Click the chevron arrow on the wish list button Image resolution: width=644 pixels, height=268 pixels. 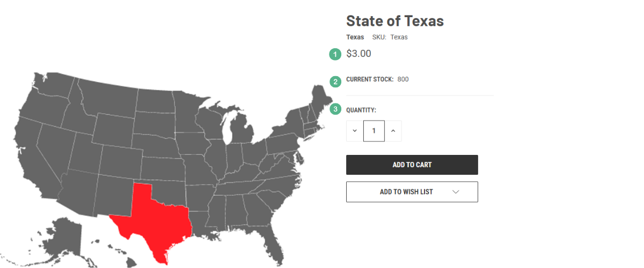(x=456, y=192)
